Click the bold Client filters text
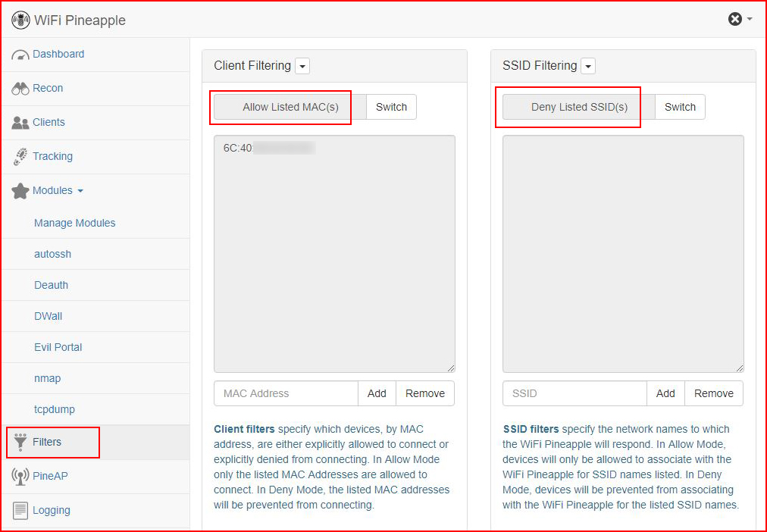This screenshot has height=532, width=767. click(244, 430)
